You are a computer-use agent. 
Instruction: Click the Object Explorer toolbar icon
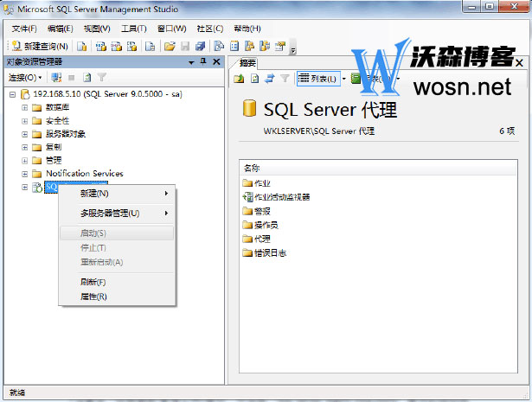pyautogui.click(x=249, y=46)
